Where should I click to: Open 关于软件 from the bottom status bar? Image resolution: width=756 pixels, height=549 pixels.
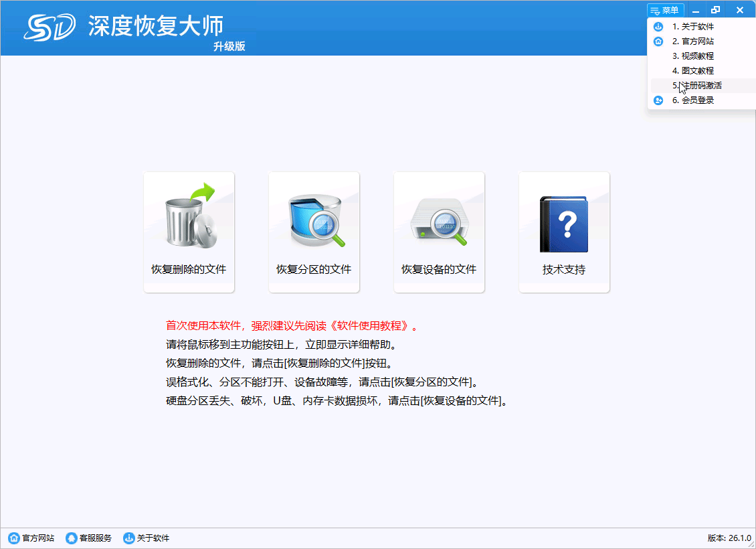[x=147, y=538]
